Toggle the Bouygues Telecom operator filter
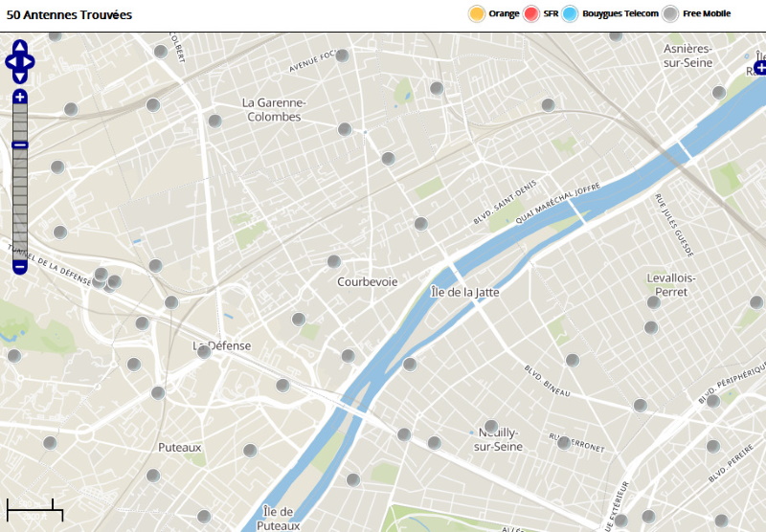Image resolution: width=766 pixels, height=532 pixels. click(571, 13)
